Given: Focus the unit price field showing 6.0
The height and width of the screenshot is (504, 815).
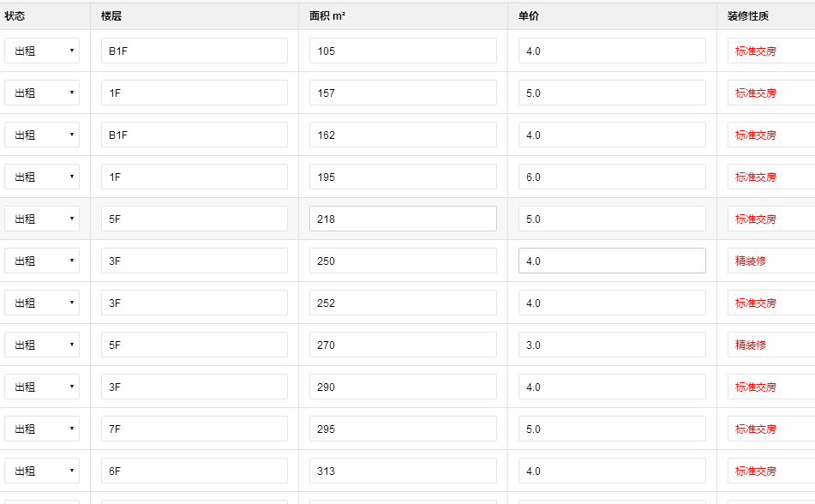Looking at the screenshot, I should [612, 177].
